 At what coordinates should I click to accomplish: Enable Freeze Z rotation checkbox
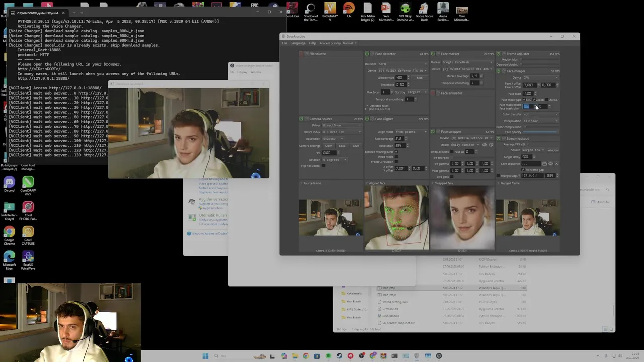point(396,161)
